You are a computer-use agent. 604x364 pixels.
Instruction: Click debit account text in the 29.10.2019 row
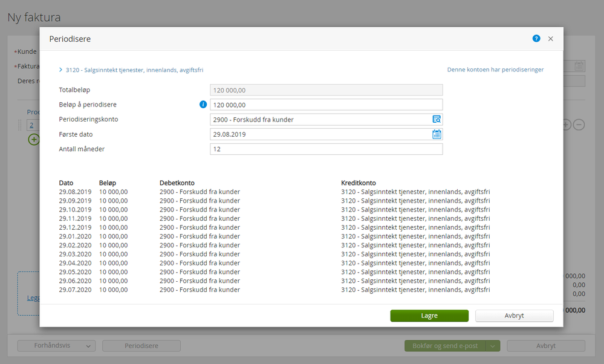point(200,210)
